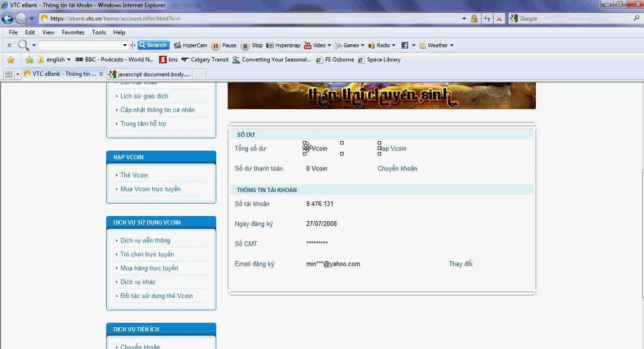Viewport: 644px width, 349px height.
Task: Open the Help menu
Action: tap(119, 32)
